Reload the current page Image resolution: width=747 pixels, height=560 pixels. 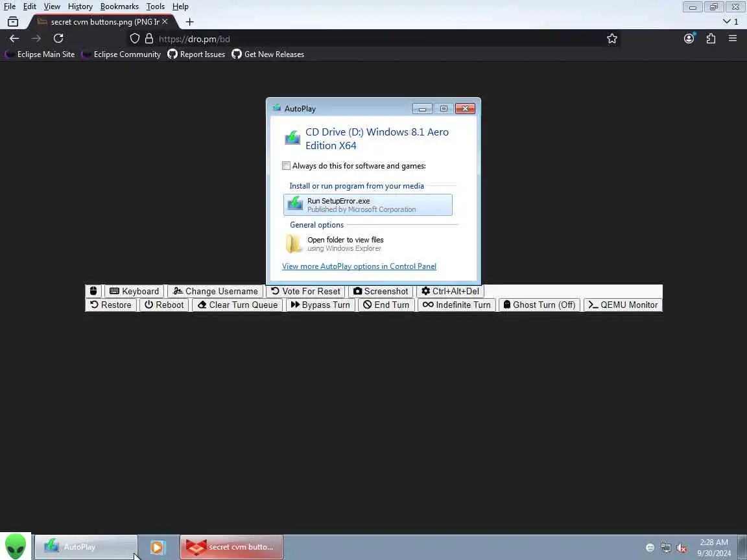pos(58,39)
